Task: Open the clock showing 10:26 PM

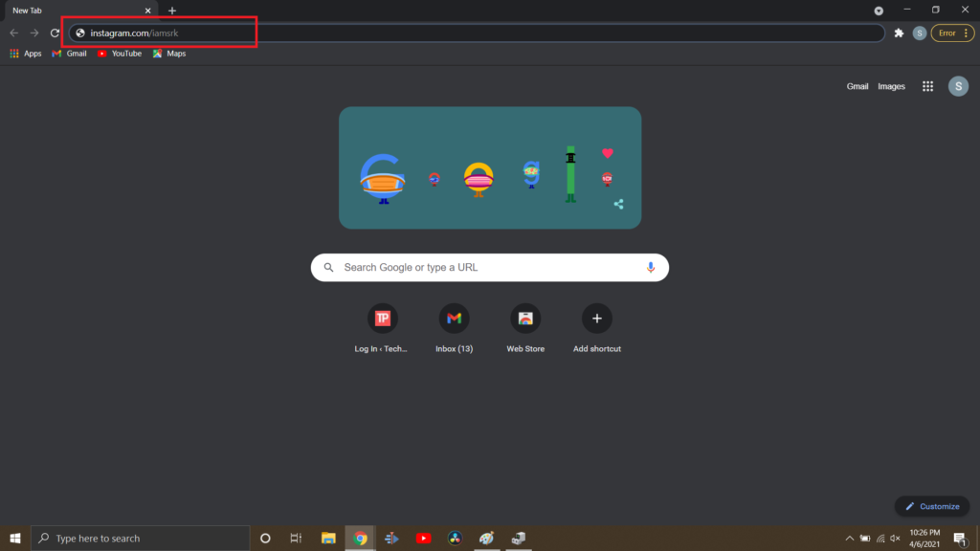Action: coord(924,538)
